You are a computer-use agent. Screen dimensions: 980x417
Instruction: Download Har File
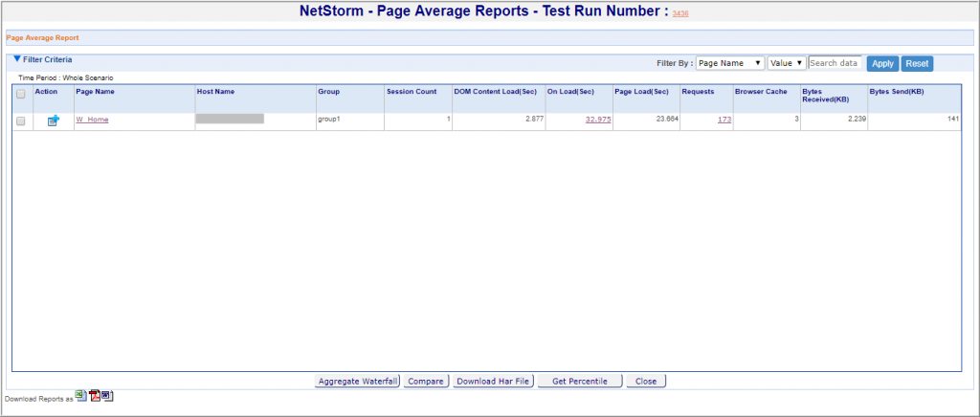click(x=493, y=382)
